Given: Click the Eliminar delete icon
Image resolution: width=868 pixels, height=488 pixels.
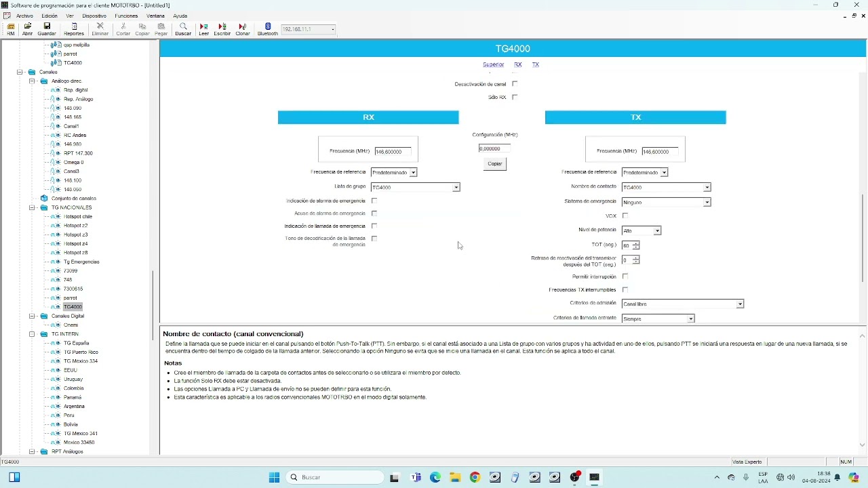Looking at the screenshot, I should 100,29.
